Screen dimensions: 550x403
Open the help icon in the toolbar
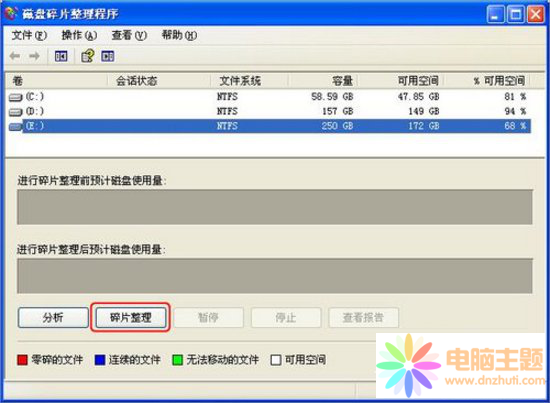[88, 56]
